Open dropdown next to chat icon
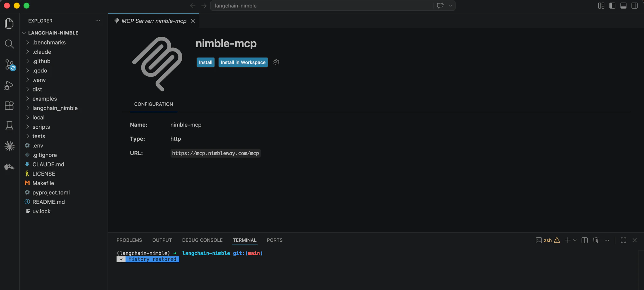The width and height of the screenshot is (644, 290). [450, 5]
